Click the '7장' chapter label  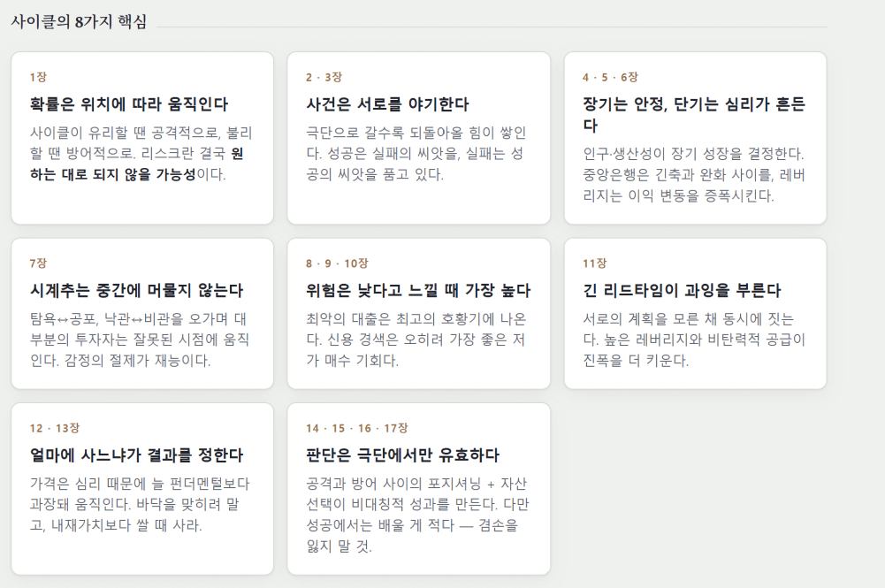pos(38,263)
